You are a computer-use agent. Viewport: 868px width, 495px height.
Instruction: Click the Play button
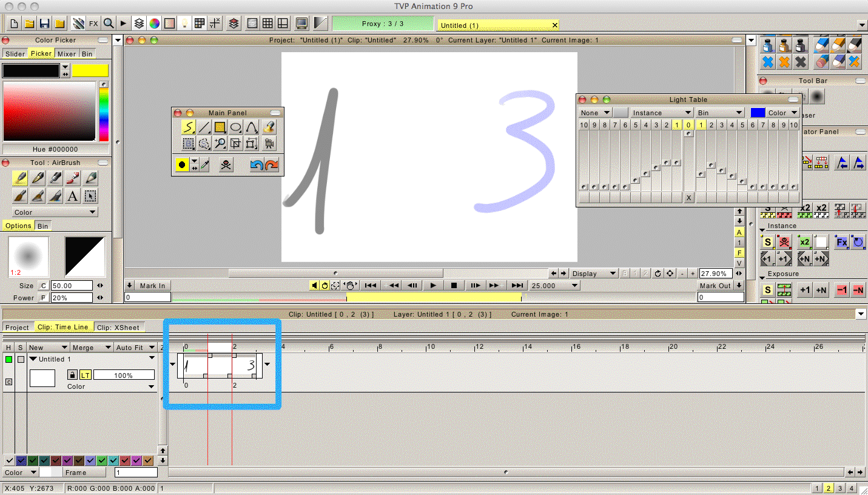coord(433,285)
